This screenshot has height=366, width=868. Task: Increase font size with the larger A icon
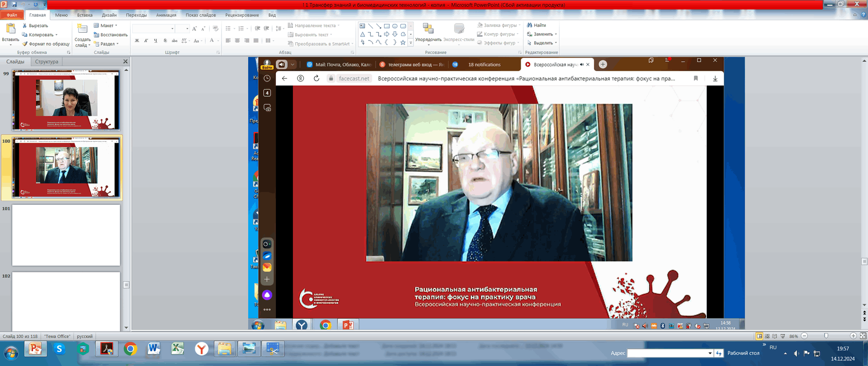click(x=195, y=29)
